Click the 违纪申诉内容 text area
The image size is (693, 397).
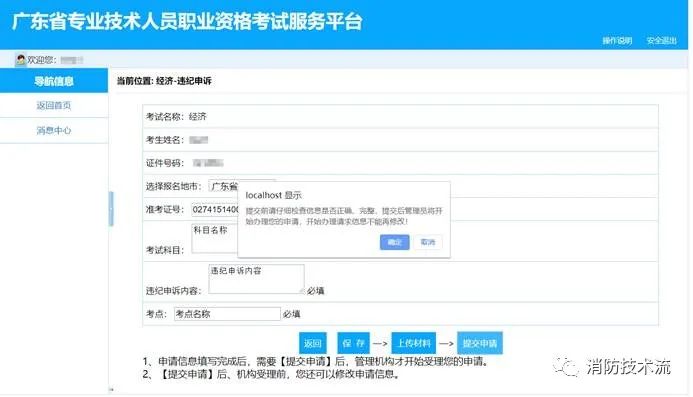pos(256,279)
